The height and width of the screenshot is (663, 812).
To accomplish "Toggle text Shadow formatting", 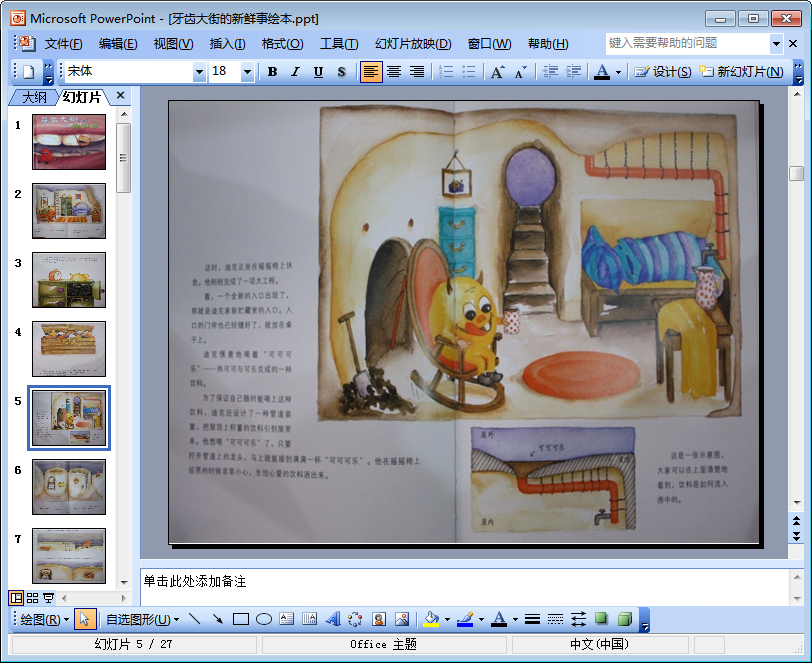I will tap(341, 71).
